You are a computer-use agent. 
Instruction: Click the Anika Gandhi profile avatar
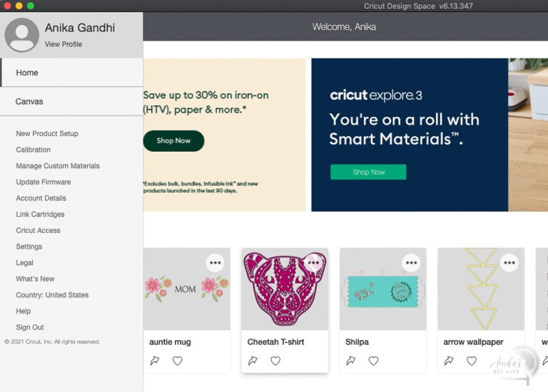22,35
